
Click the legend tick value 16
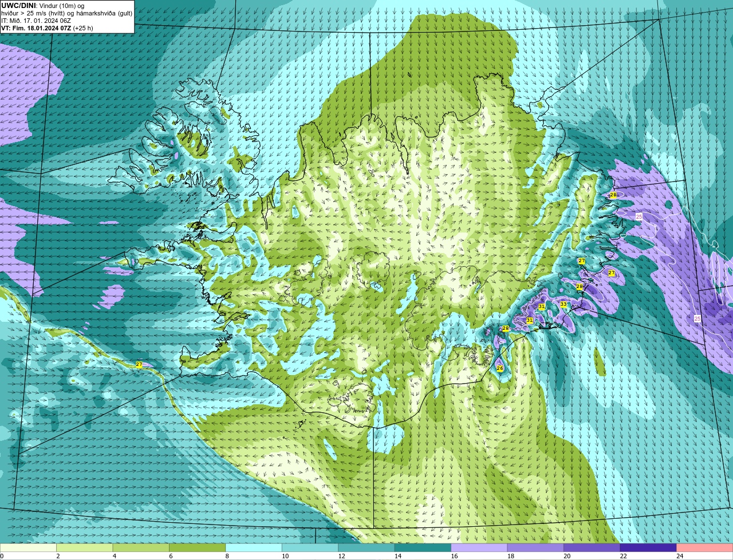pos(454,556)
